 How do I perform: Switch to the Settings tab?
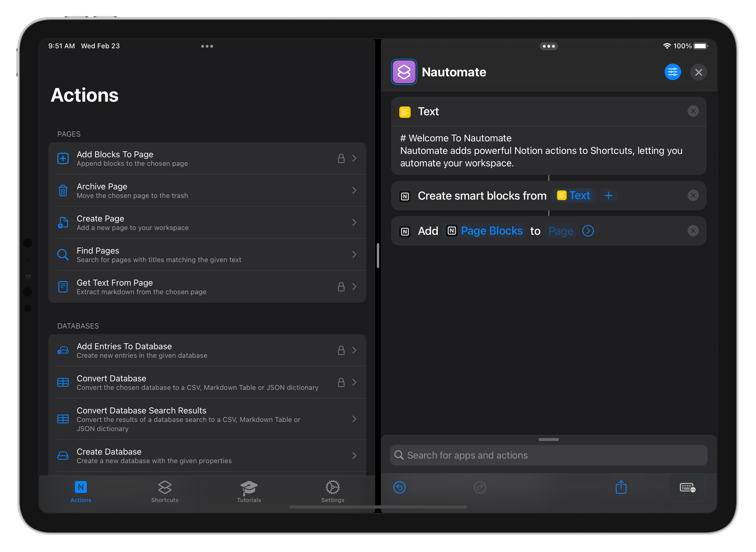(x=333, y=492)
